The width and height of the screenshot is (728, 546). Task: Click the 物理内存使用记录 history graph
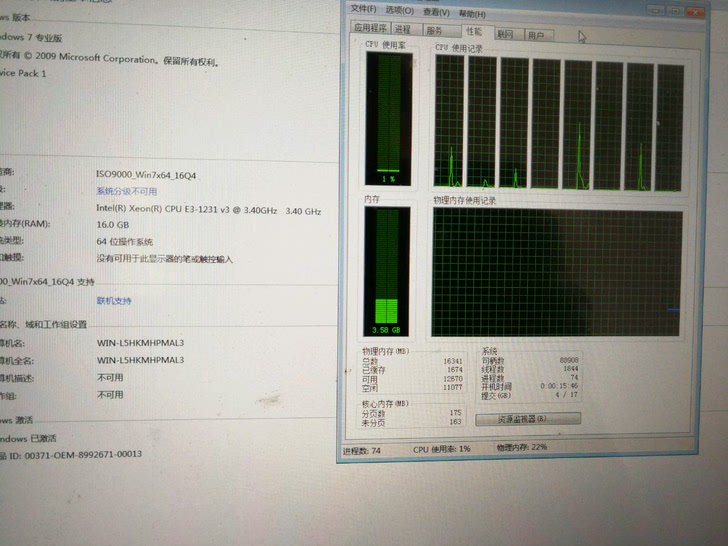[557, 272]
